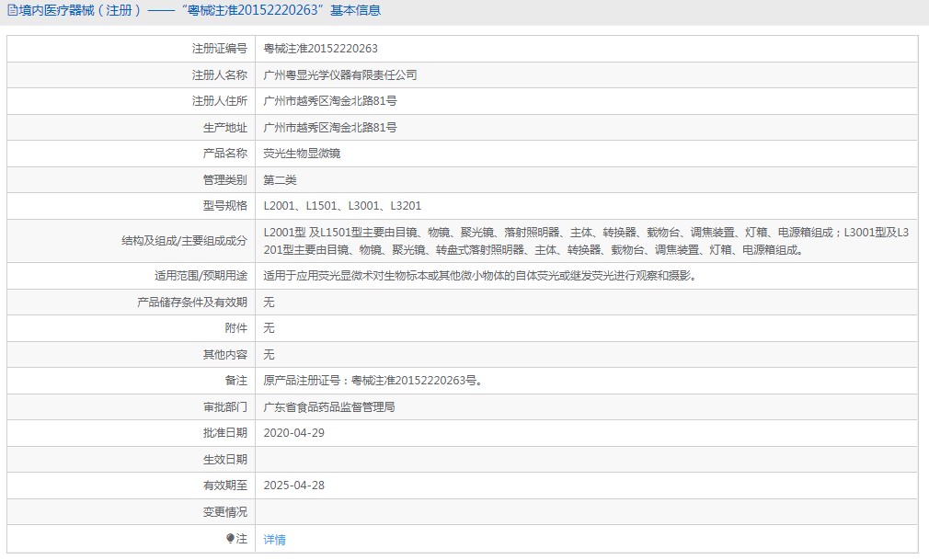Click the 注册人名称 label
The height and width of the screenshot is (560, 929).
(x=219, y=75)
